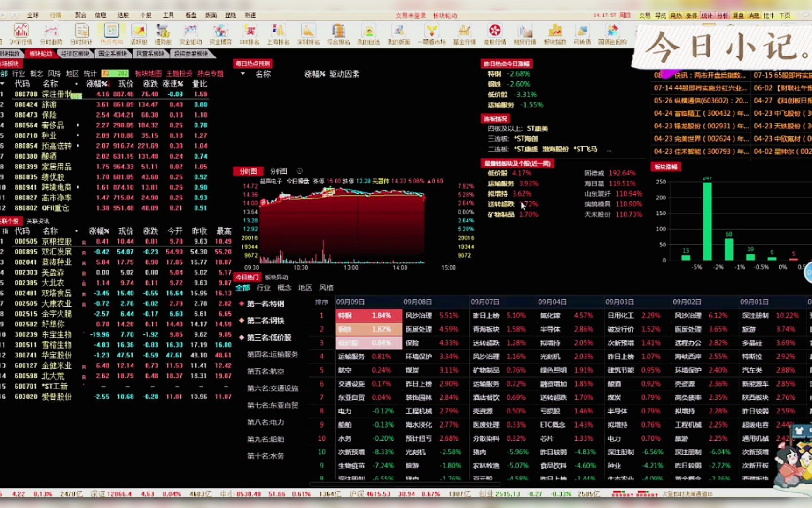The image size is (812, 508).
Task: Click the 每日热点预测 button
Action: coord(253,63)
